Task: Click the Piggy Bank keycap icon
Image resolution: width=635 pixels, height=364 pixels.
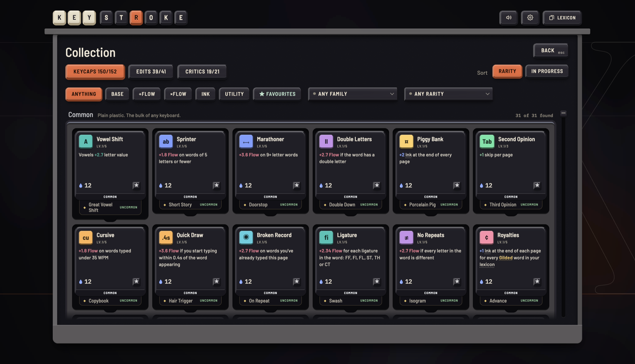Action: pos(406,141)
